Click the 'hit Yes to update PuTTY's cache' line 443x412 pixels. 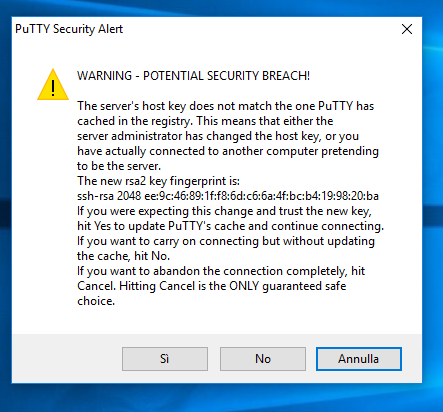[x=230, y=226]
